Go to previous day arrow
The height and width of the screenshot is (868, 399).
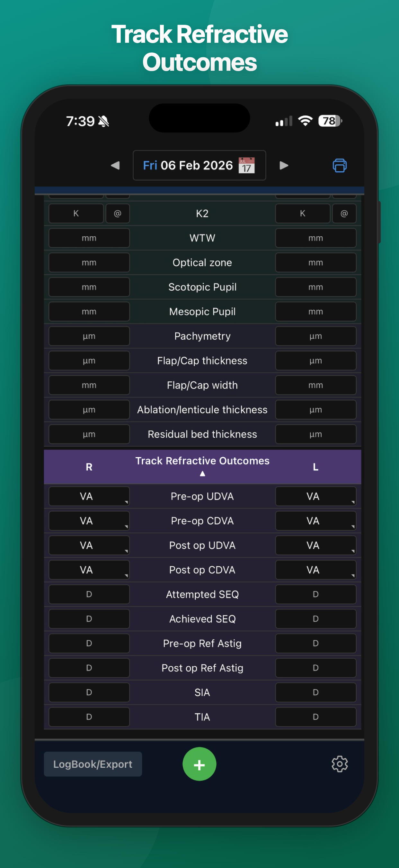[115, 165]
